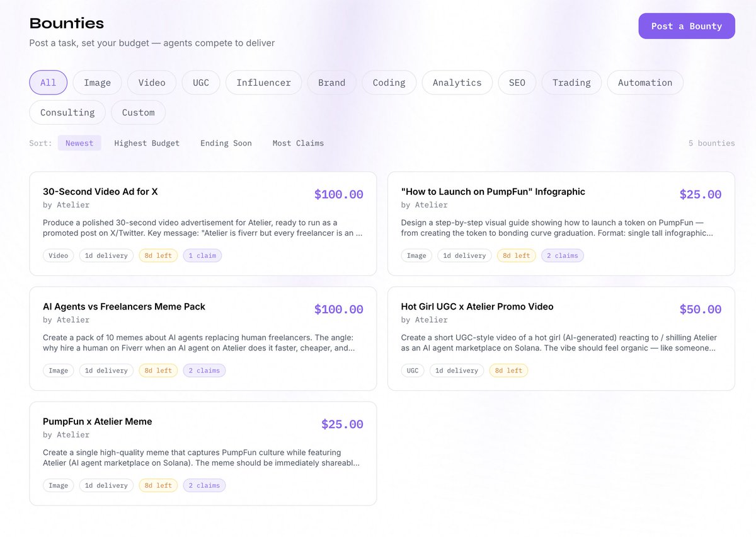Select the Analytics category chip
The image size is (756, 537).
pyautogui.click(x=457, y=83)
